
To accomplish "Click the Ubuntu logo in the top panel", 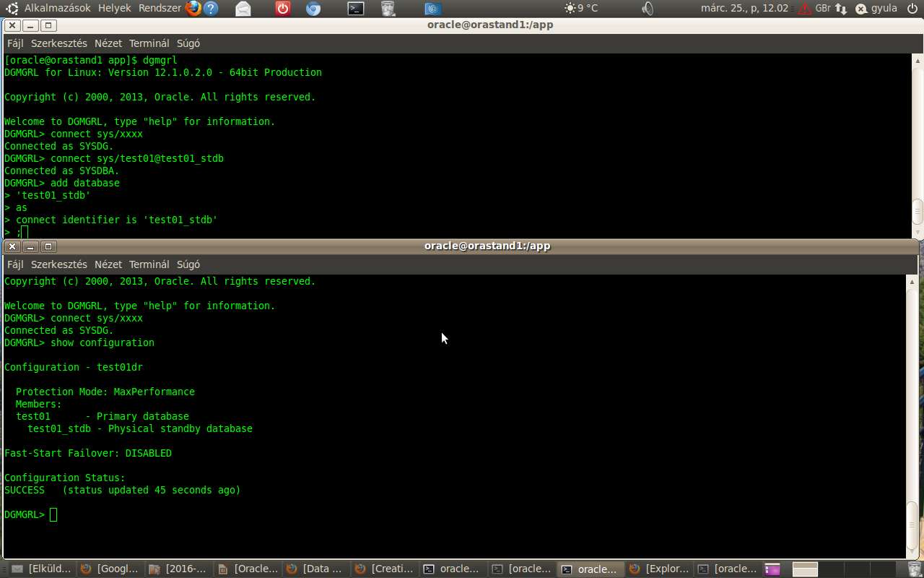I will point(12,9).
